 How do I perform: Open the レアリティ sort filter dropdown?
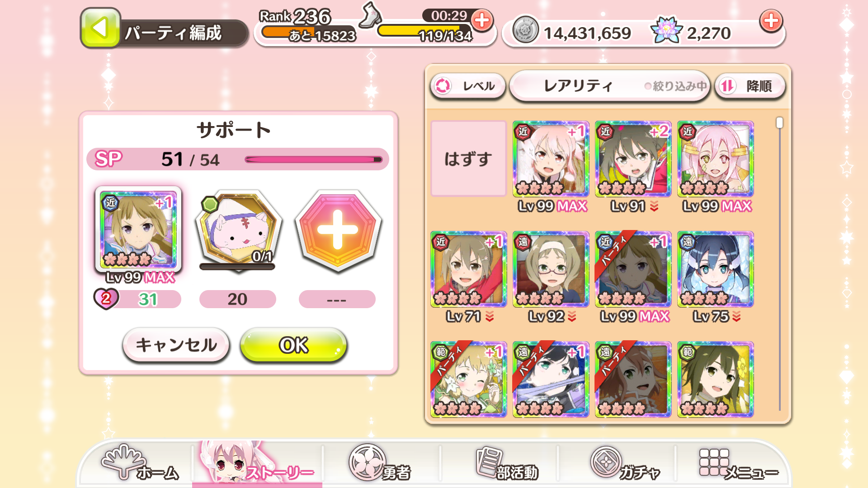point(609,85)
